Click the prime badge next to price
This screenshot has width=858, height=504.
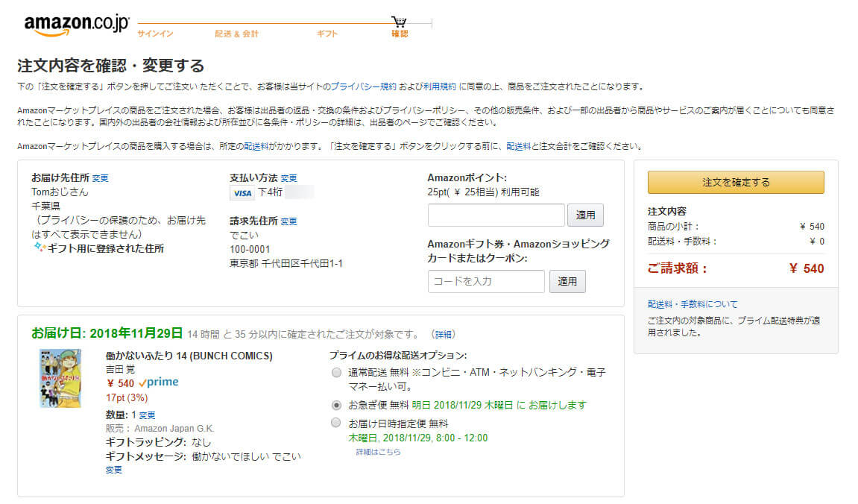click(159, 382)
